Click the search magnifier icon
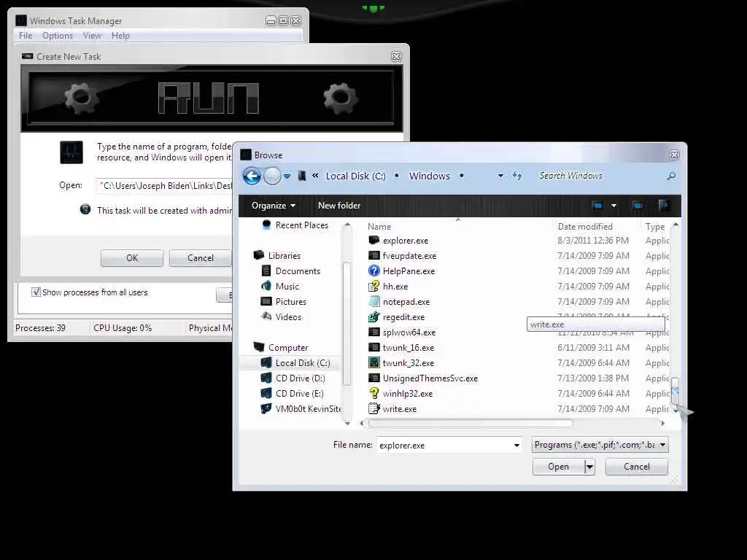The width and height of the screenshot is (747, 560). pyautogui.click(x=671, y=176)
